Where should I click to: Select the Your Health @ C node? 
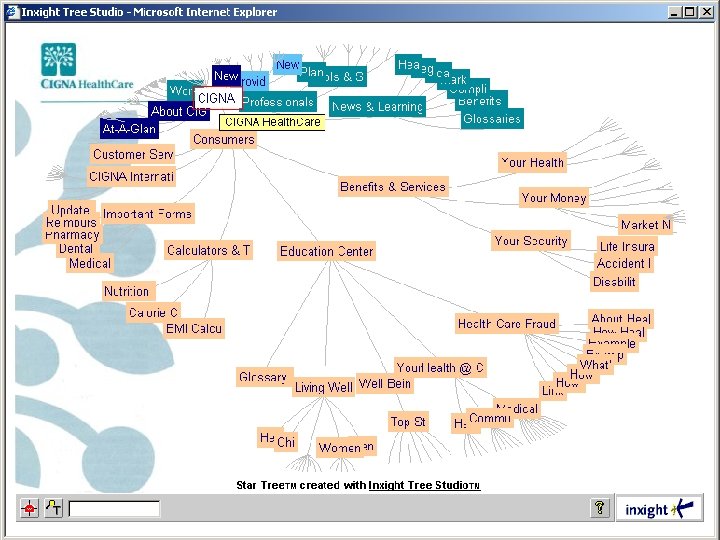(x=440, y=368)
